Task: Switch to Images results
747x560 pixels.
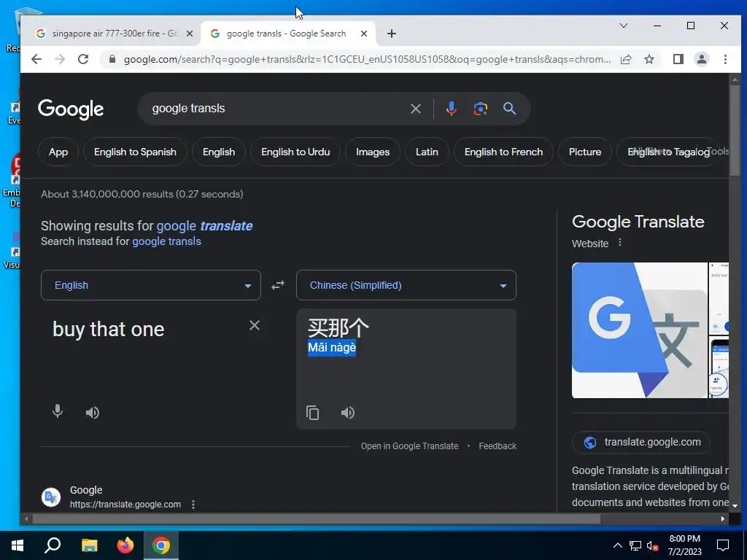Action: pyautogui.click(x=373, y=152)
